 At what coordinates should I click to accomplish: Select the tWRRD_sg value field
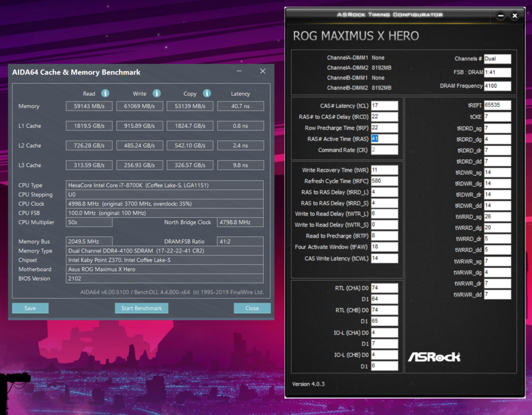pyautogui.click(x=497, y=217)
